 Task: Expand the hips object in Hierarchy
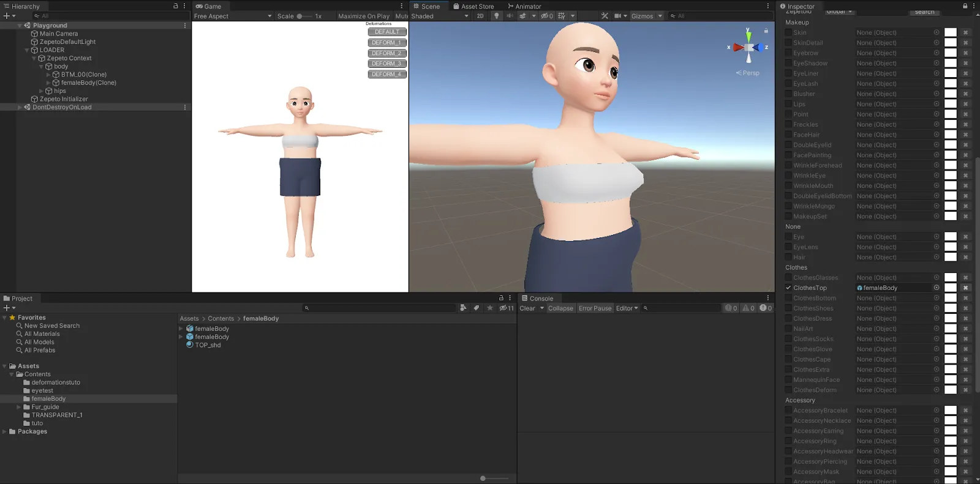tap(42, 91)
